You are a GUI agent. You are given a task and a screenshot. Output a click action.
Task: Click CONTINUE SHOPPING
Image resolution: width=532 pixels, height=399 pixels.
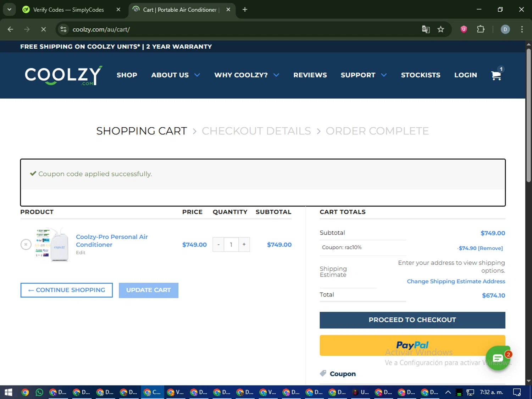click(x=67, y=290)
